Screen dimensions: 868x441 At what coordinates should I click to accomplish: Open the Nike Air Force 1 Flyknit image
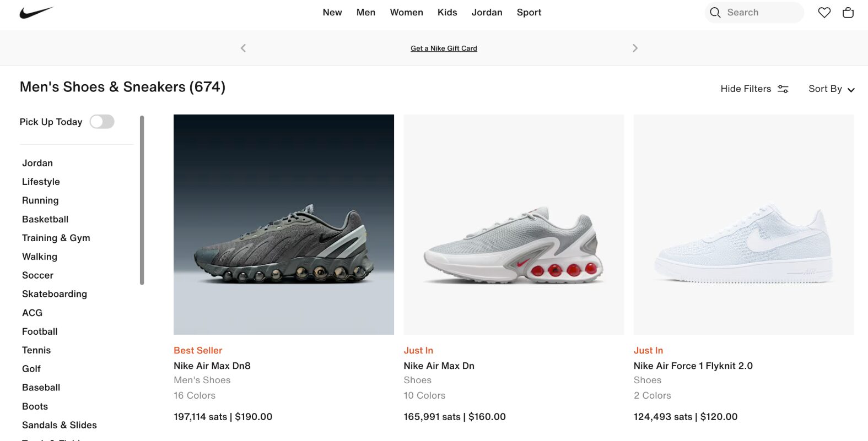coord(743,225)
